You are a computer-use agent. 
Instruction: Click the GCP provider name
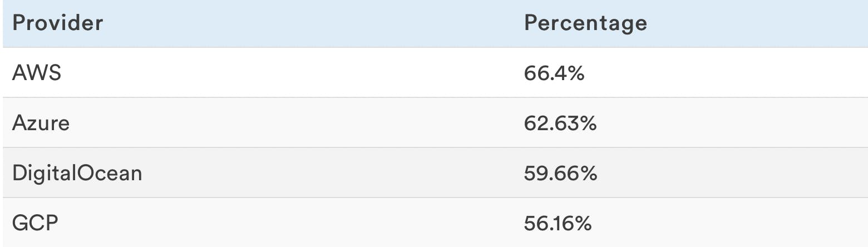click(35, 223)
